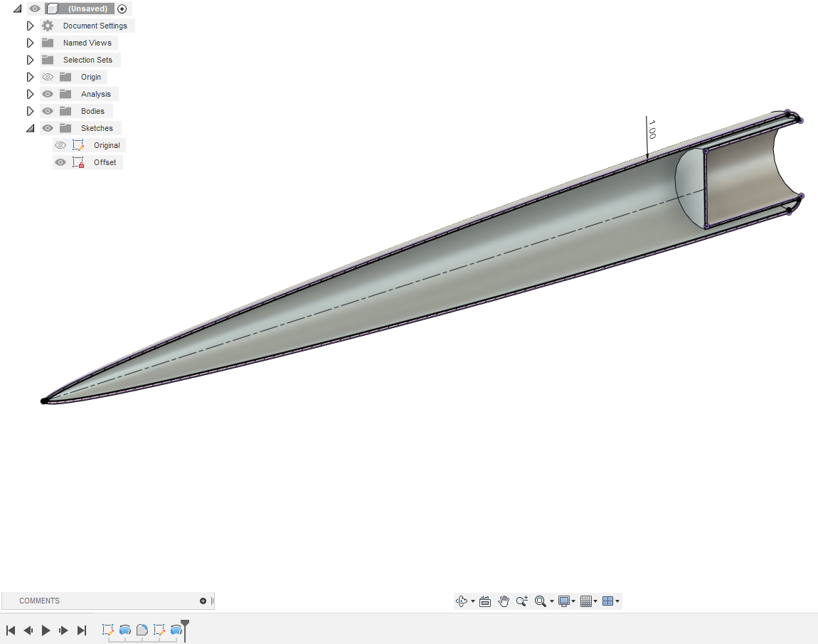Play the timeline history
Image resolution: width=818 pixels, height=644 pixels.
(46, 630)
